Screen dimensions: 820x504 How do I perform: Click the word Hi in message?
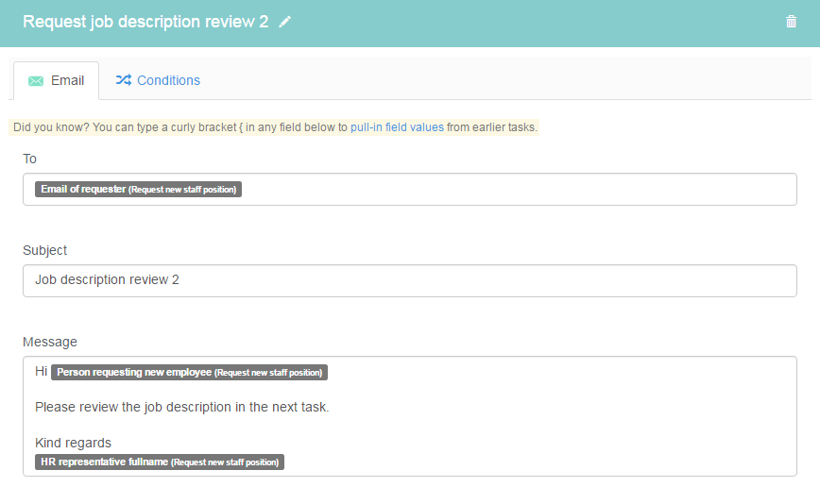[x=41, y=371]
